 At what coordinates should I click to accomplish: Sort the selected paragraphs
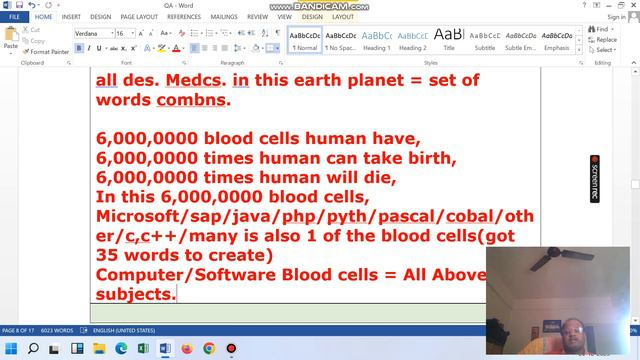coord(265,33)
